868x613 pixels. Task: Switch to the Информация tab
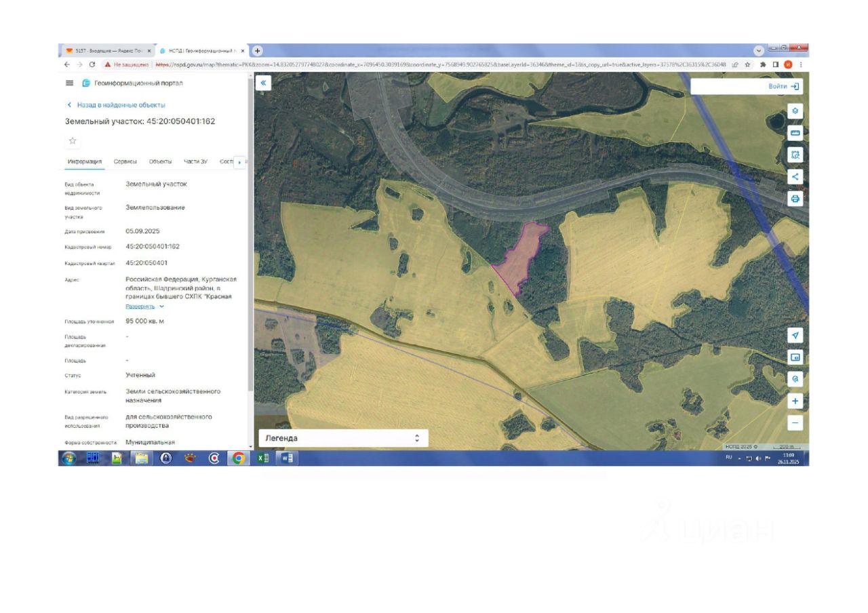pyautogui.click(x=85, y=161)
